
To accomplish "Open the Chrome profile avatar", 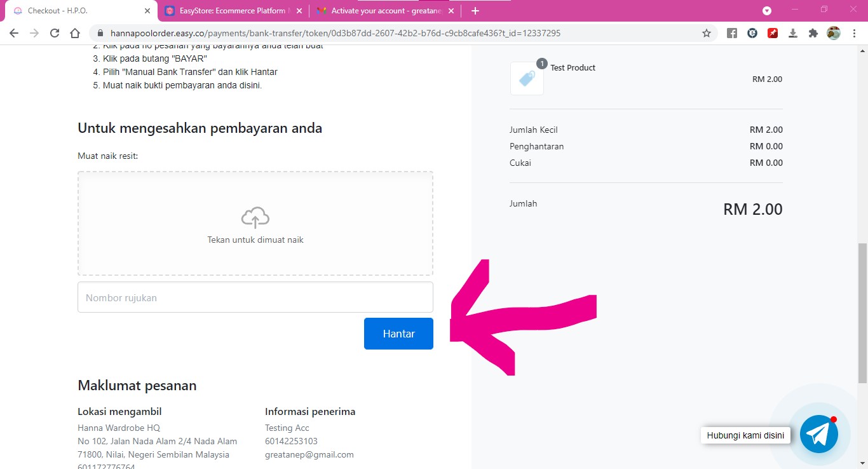I will [x=833, y=33].
